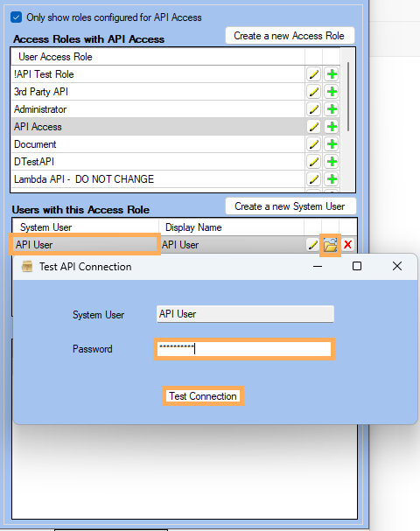This screenshot has height=531, width=420.
Task: Add user to 3rd Party API role
Action: pyautogui.click(x=332, y=92)
